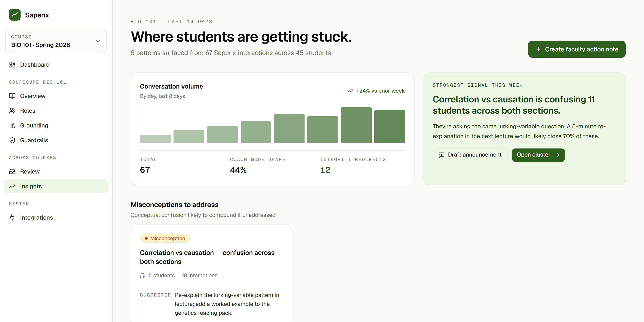The height and width of the screenshot is (322, 644).
Task: Click the Open cluster button
Action: (x=538, y=155)
